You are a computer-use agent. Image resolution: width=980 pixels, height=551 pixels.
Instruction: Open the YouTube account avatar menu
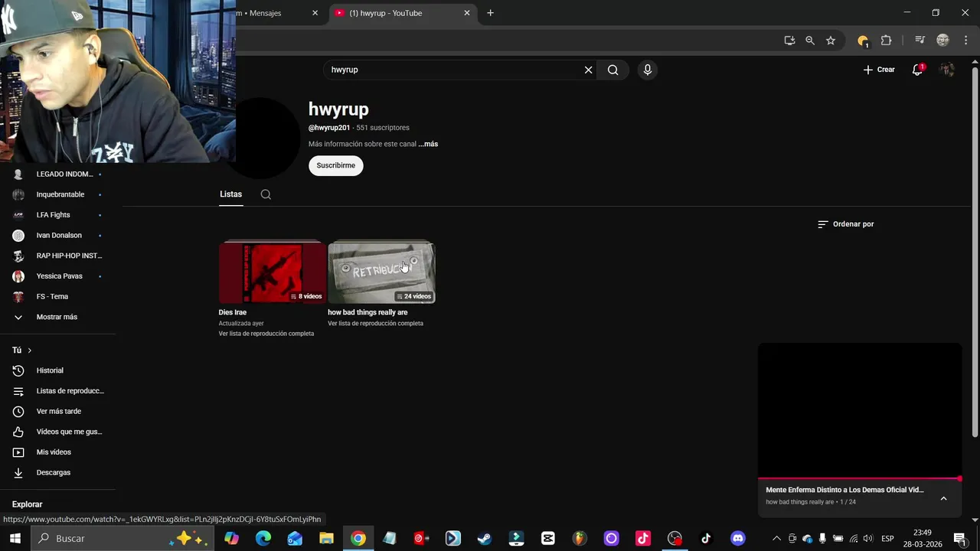(x=947, y=70)
